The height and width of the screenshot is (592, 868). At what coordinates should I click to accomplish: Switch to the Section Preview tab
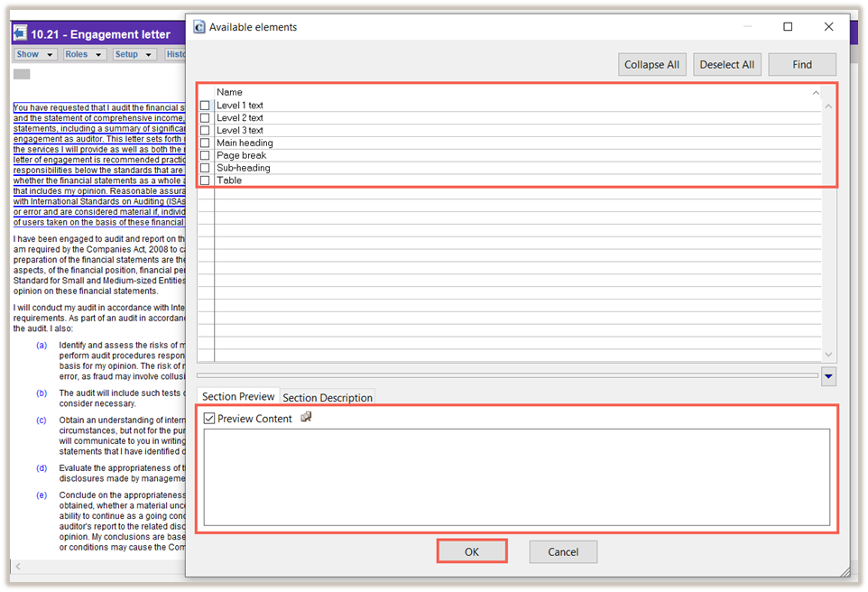coord(238,396)
